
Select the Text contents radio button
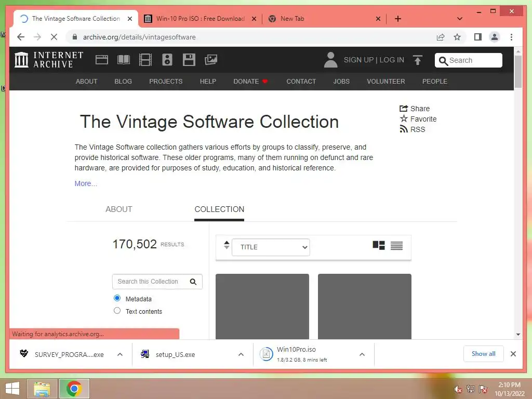click(117, 311)
